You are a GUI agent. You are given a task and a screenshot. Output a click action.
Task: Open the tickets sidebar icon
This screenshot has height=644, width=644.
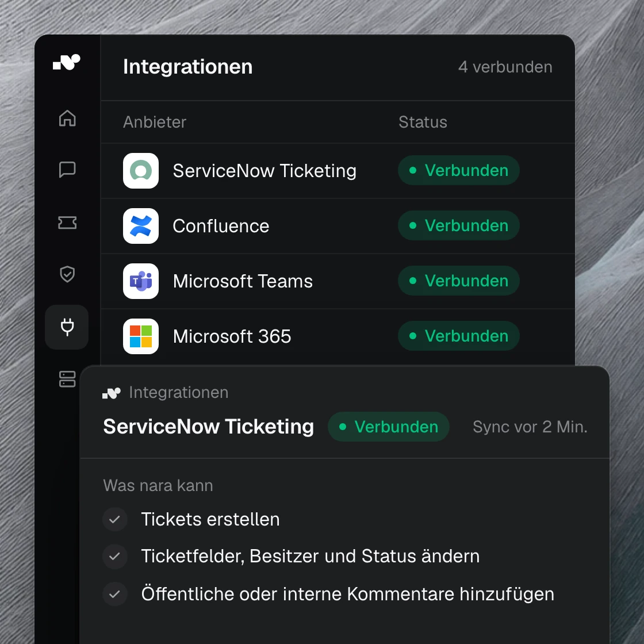click(x=67, y=223)
